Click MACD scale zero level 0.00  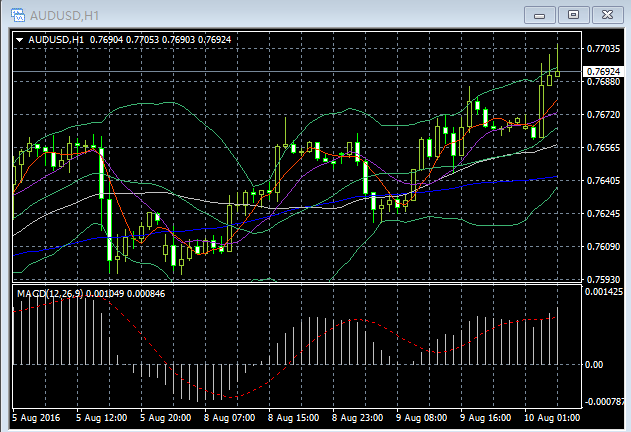click(594, 365)
